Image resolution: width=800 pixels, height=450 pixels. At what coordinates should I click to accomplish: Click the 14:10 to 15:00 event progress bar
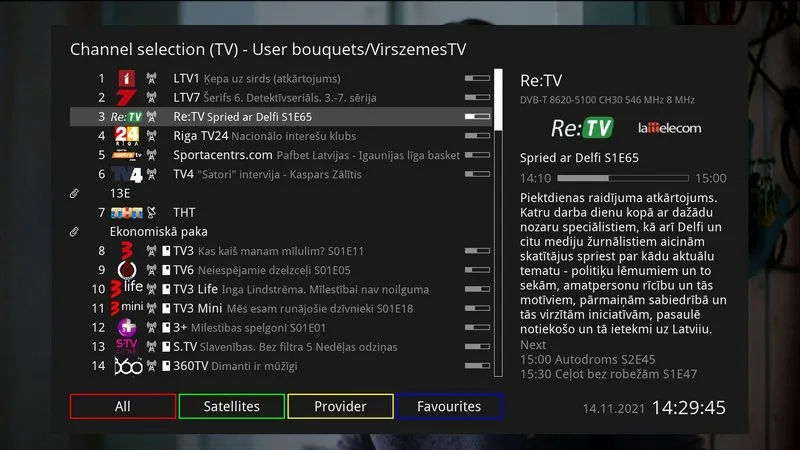[x=623, y=178]
